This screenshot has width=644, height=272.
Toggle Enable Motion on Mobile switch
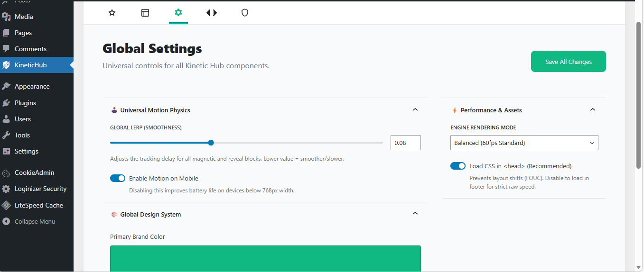(x=118, y=178)
